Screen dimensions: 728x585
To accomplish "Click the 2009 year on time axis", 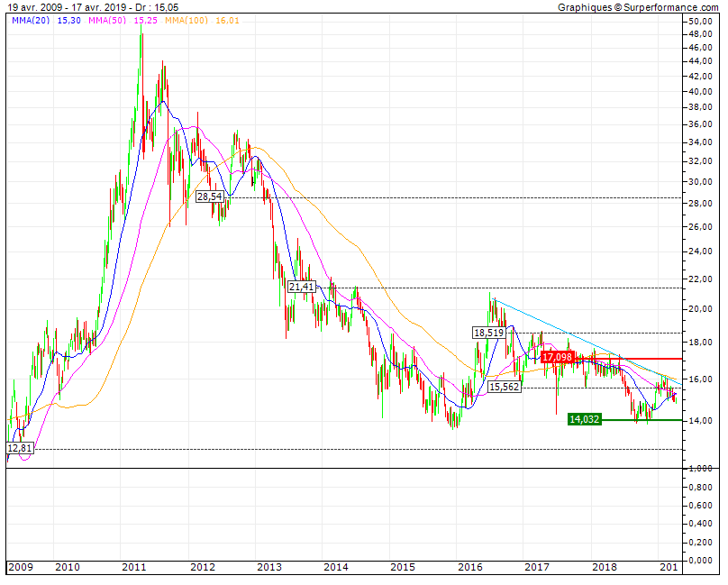I will click(x=21, y=567).
